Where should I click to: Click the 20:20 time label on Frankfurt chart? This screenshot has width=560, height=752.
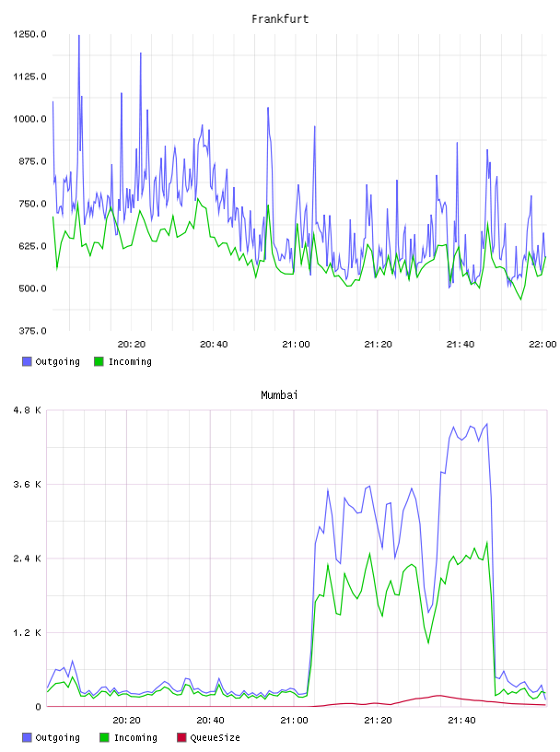(x=132, y=345)
